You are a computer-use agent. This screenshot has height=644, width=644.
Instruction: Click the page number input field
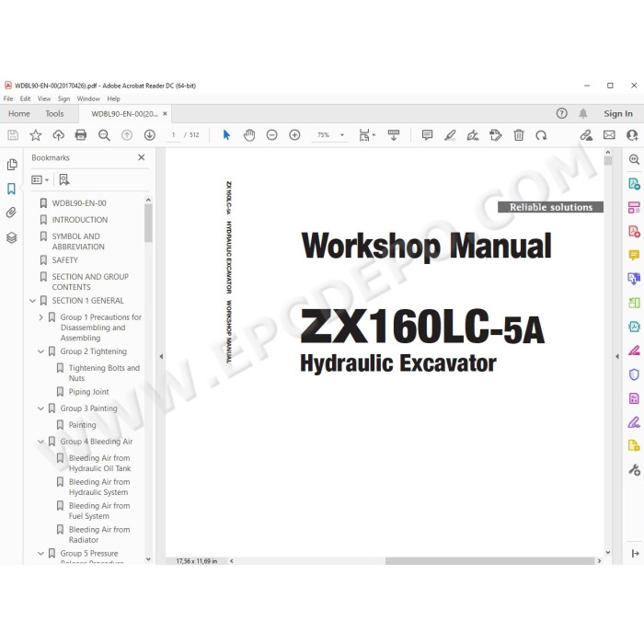pos(173,135)
